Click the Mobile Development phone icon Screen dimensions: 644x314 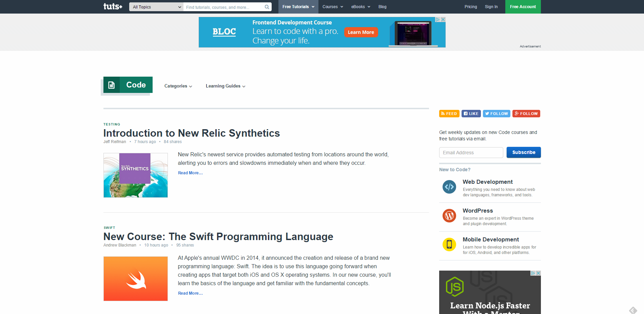point(449,244)
